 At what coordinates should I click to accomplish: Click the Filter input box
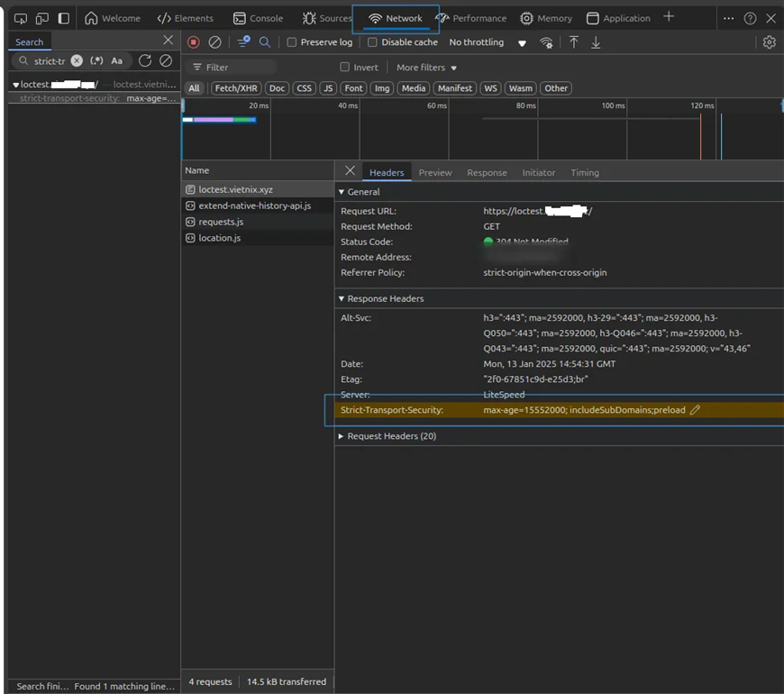232,67
